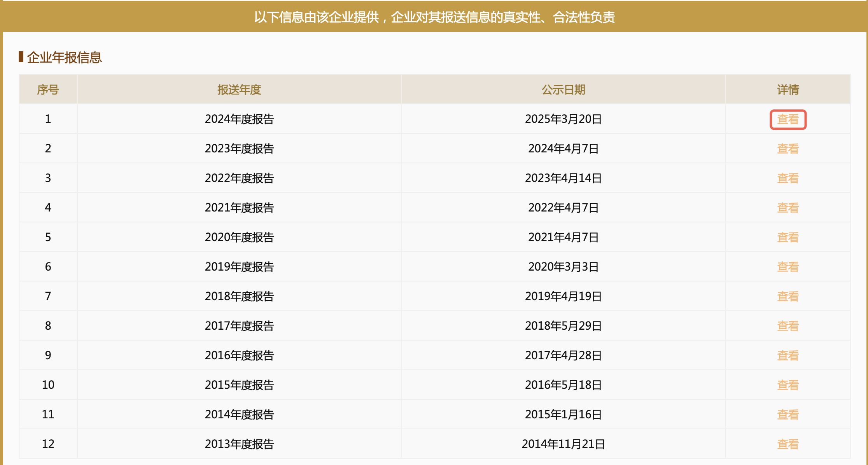The height and width of the screenshot is (465, 868).
Task: Click the date 2022年4月7日
Action: tap(563, 208)
